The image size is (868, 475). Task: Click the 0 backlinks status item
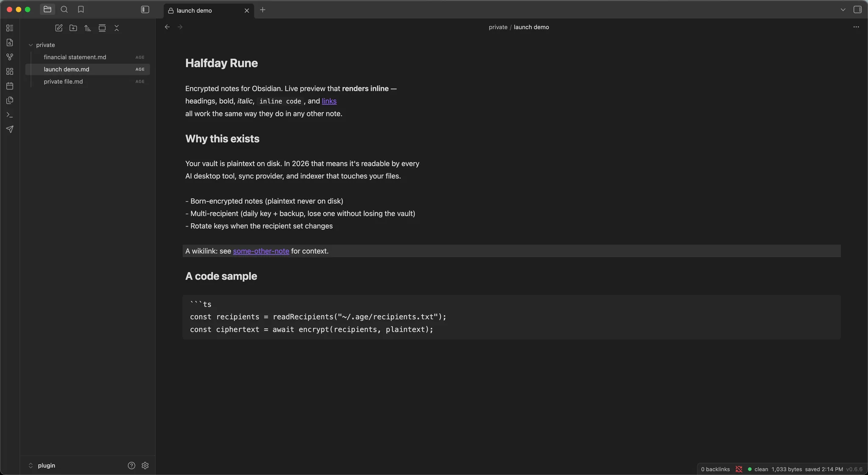tap(715, 469)
